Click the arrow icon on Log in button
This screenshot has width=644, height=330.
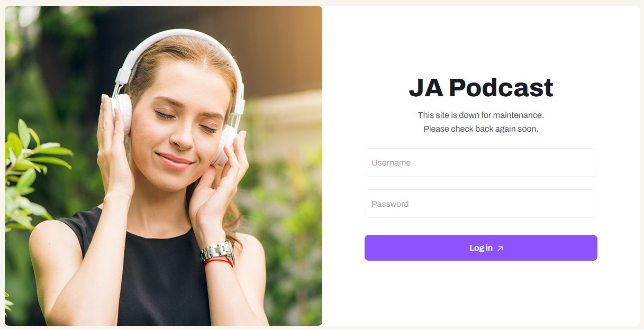tap(500, 248)
